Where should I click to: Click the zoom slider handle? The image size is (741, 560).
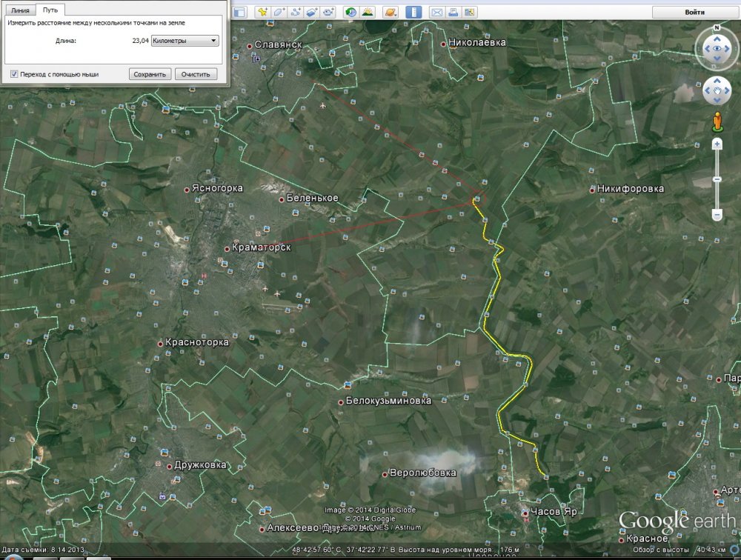coord(717,179)
